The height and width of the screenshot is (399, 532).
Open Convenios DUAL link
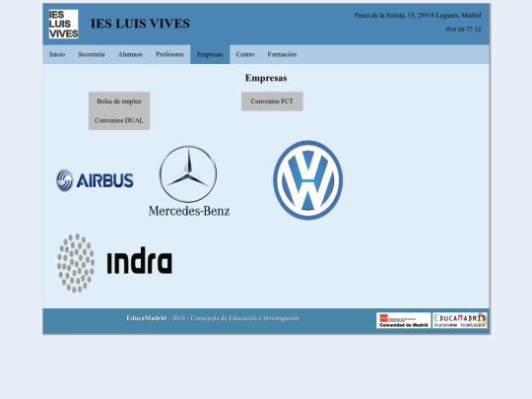click(x=119, y=120)
